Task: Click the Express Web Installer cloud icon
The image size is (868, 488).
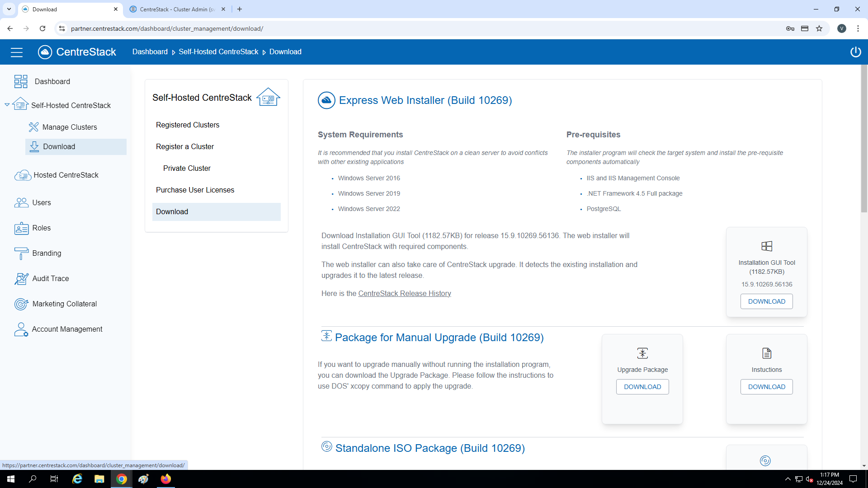Action: point(326,100)
